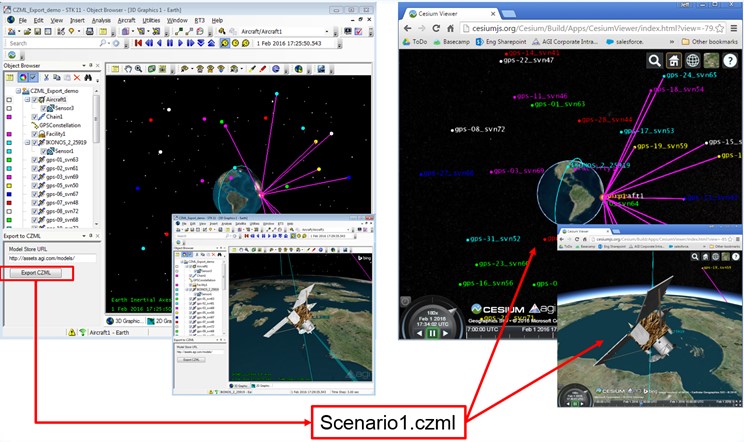Click the Print icon in STK toolbar

(x=90, y=31)
